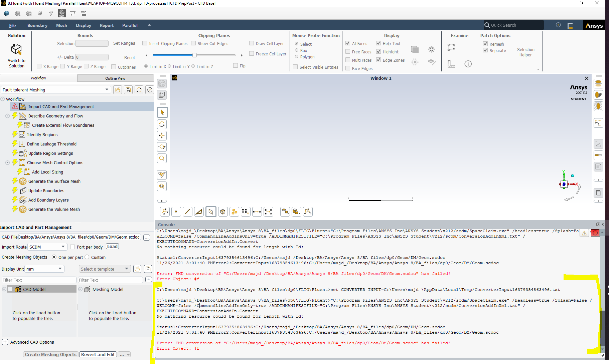This screenshot has width=609, height=364.
Task: Click the Selection Helper tool
Action: click(525, 52)
